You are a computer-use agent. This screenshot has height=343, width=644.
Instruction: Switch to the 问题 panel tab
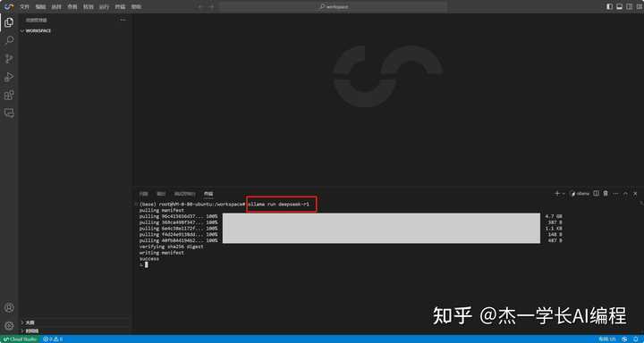pyautogui.click(x=143, y=194)
